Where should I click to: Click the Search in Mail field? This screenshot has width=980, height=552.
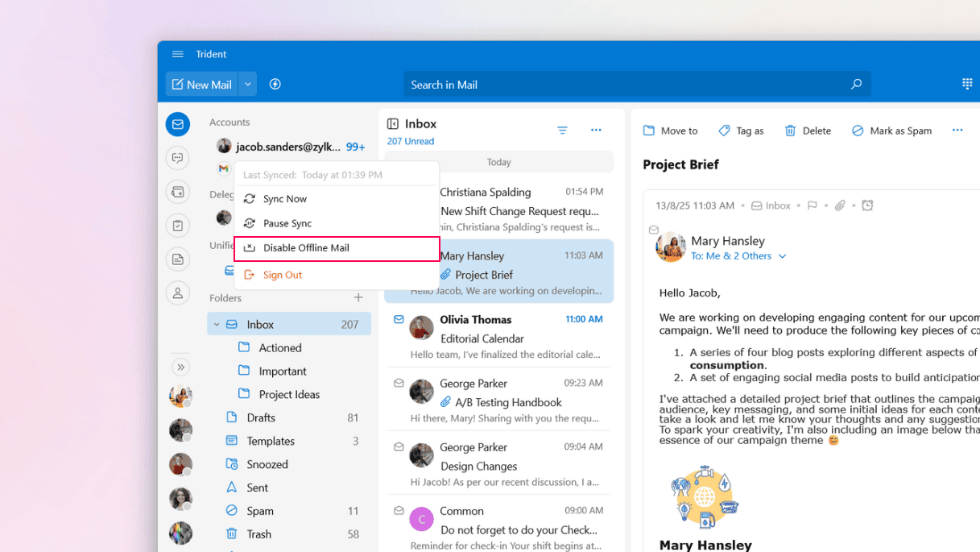628,85
